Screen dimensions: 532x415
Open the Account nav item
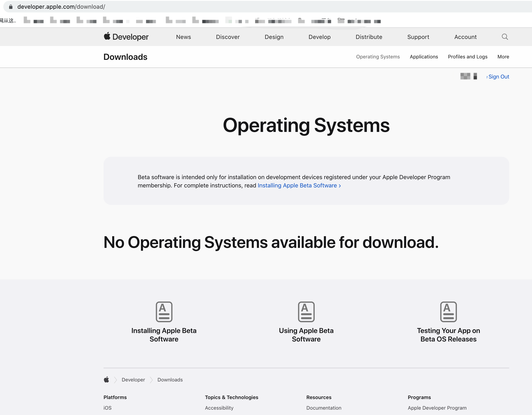click(465, 37)
